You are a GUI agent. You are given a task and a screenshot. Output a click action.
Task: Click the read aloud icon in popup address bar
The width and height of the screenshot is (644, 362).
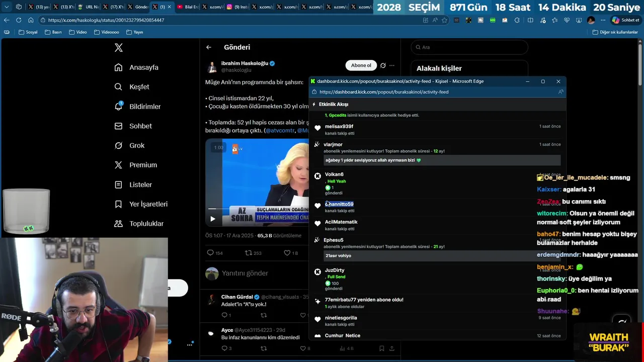pyautogui.click(x=560, y=92)
